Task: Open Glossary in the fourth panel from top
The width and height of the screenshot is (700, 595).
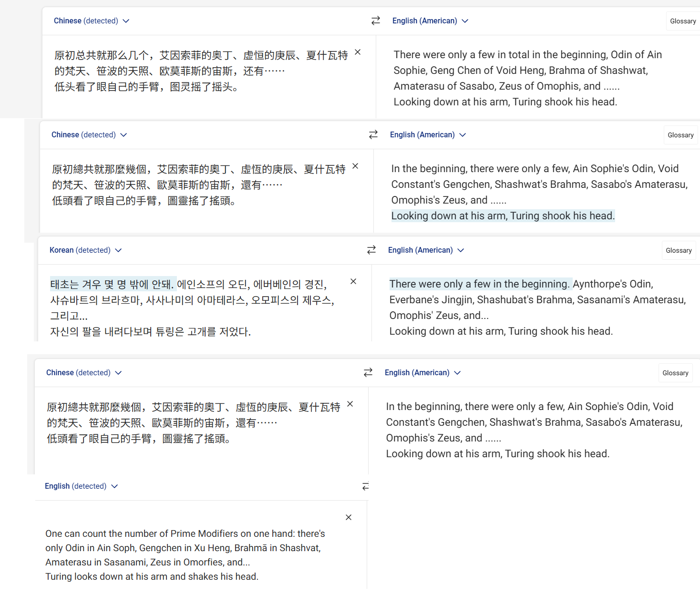Action: (x=675, y=373)
